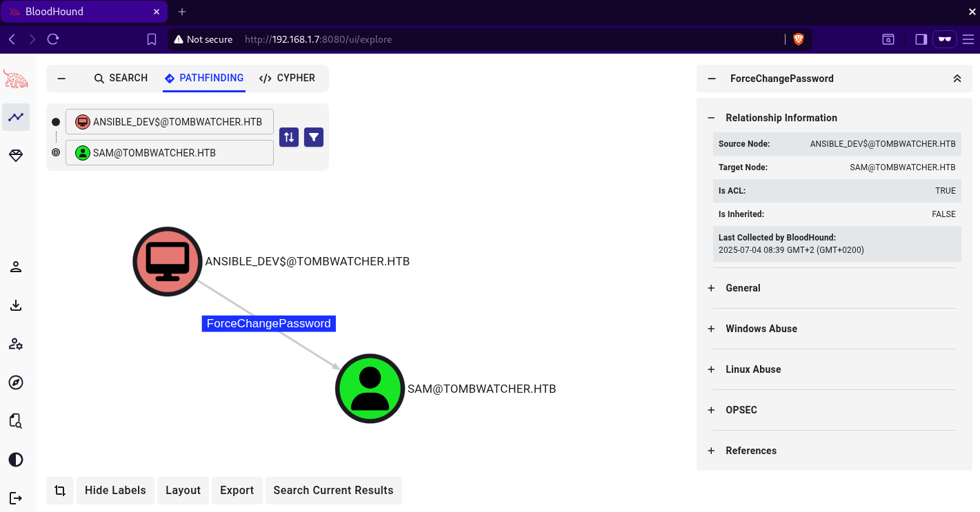Click the Explore graph icon in sidebar
Screen dimensions: 980x512
[16, 118]
